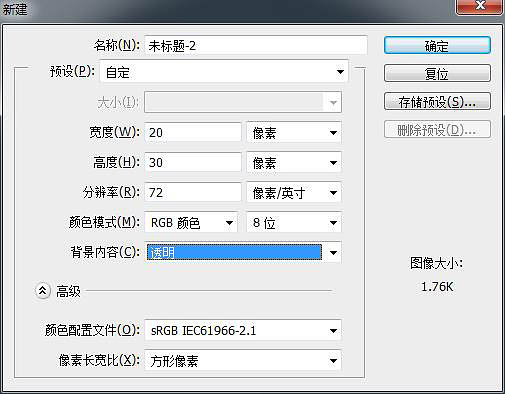Click the 宽度(W): label
505x394 pixels.
[x=114, y=132]
